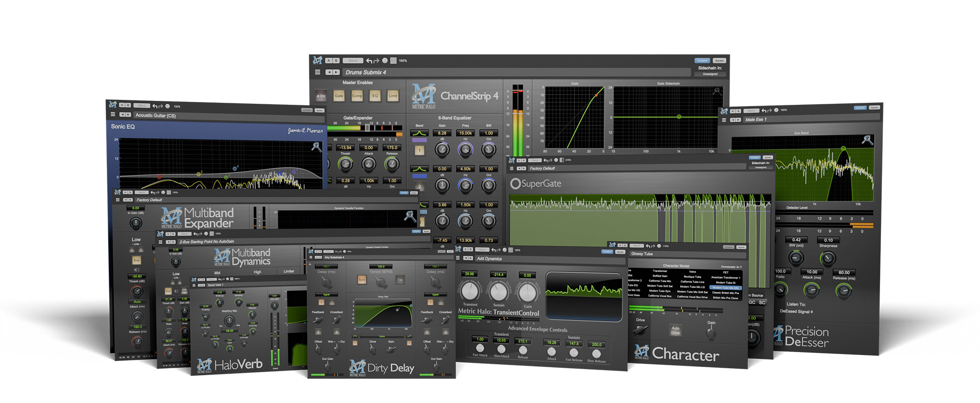Screen dimensions: 980x403
Task: Click the band 1 Freq value field 15.00k
Action: (465, 133)
